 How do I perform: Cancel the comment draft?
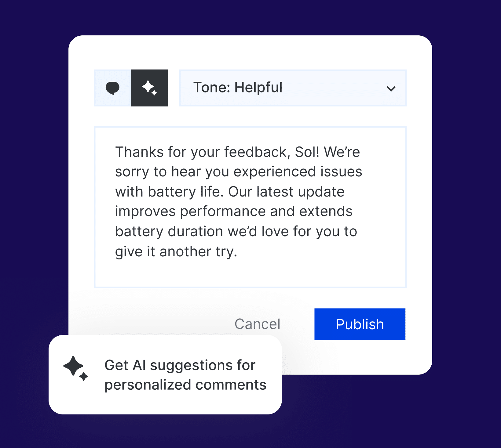[257, 324]
